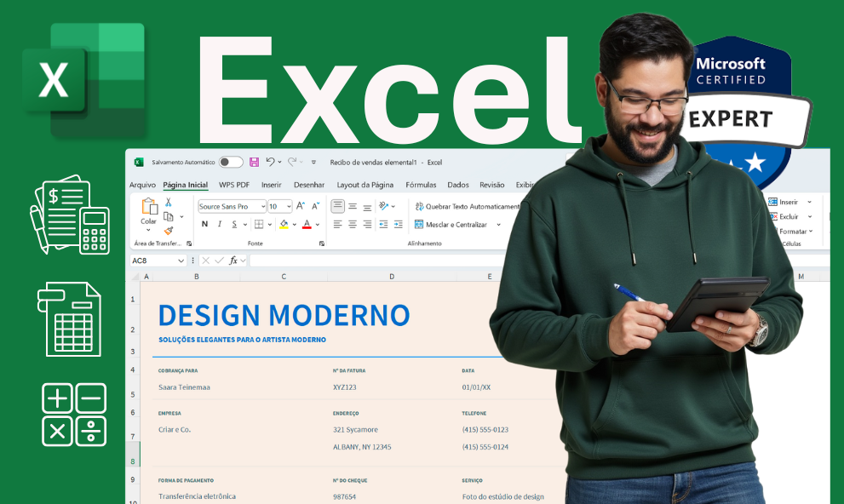Click the text Orientation icon
844x504 pixels.
point(384,206)
